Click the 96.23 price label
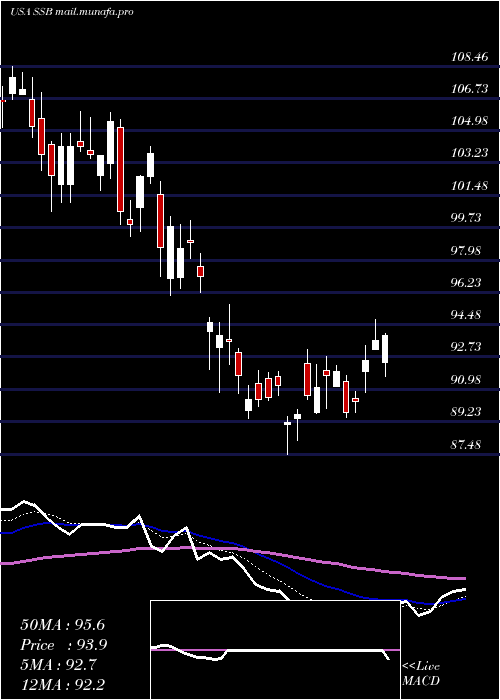The height and width of the screenshot is (700, 500). [x=466, y=283]
